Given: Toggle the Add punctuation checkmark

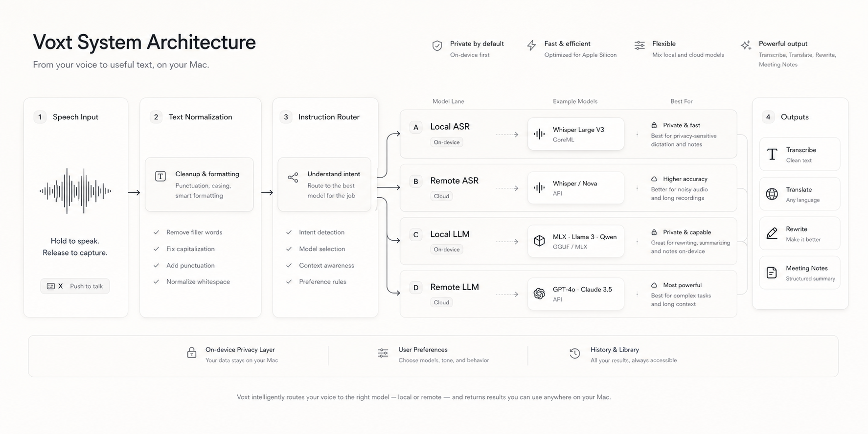Looking at the screenshot, I should click(x=157, y=265).
